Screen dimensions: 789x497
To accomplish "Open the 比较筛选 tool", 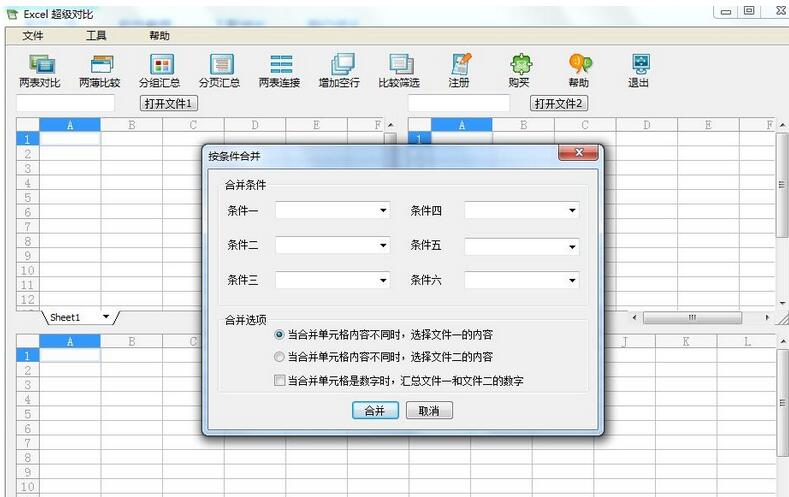I will (400, 71).
